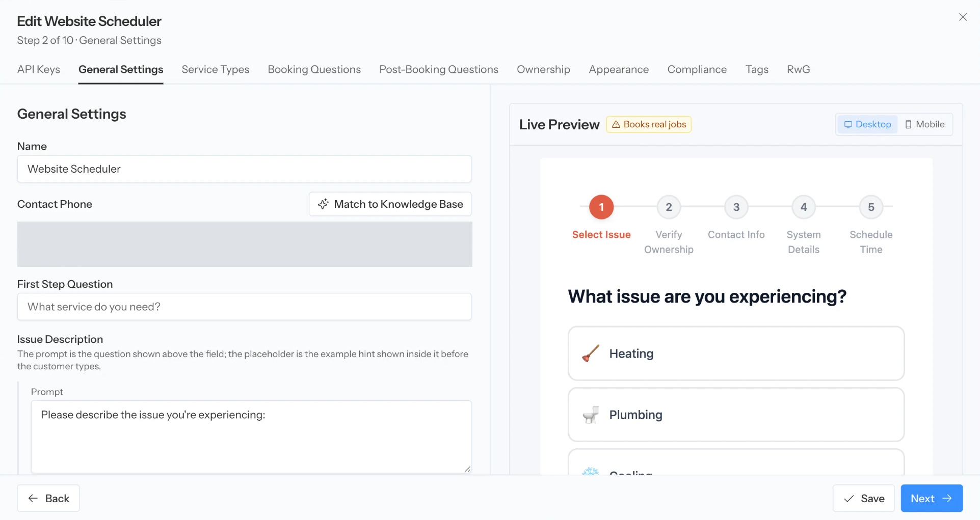Click the warning icon in Books real jobs badge

pyautogui.click(x=616, y=124)
